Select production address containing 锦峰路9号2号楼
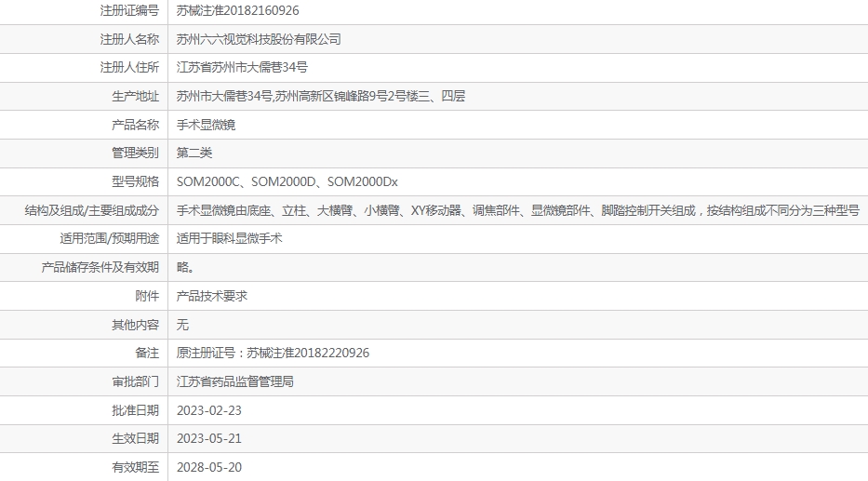 pyautogui.click(x=321, y=97)
